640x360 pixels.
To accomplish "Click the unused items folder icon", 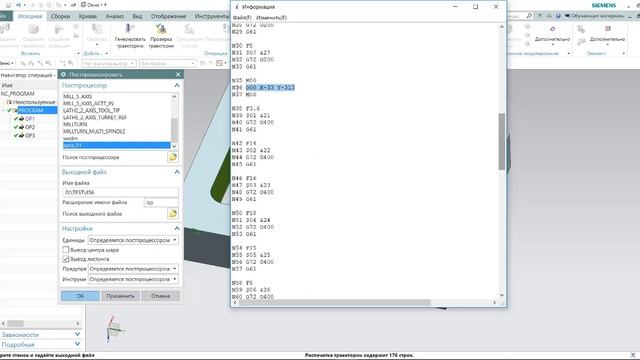I will (x=9, y=102).
